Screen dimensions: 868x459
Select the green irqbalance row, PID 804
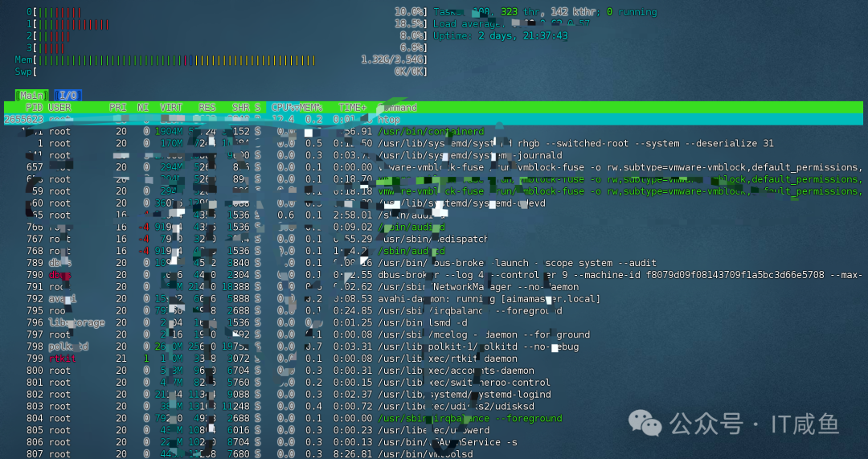433,418
